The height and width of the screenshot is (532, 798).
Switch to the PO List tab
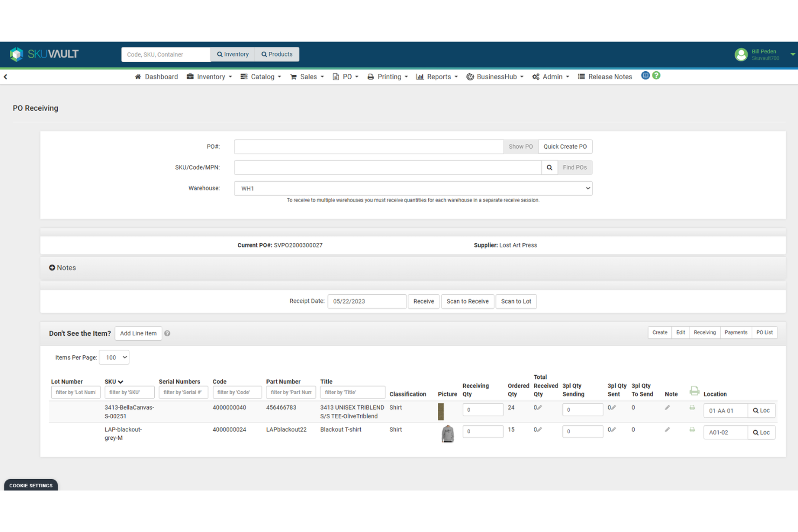click(x=764, y=332)
